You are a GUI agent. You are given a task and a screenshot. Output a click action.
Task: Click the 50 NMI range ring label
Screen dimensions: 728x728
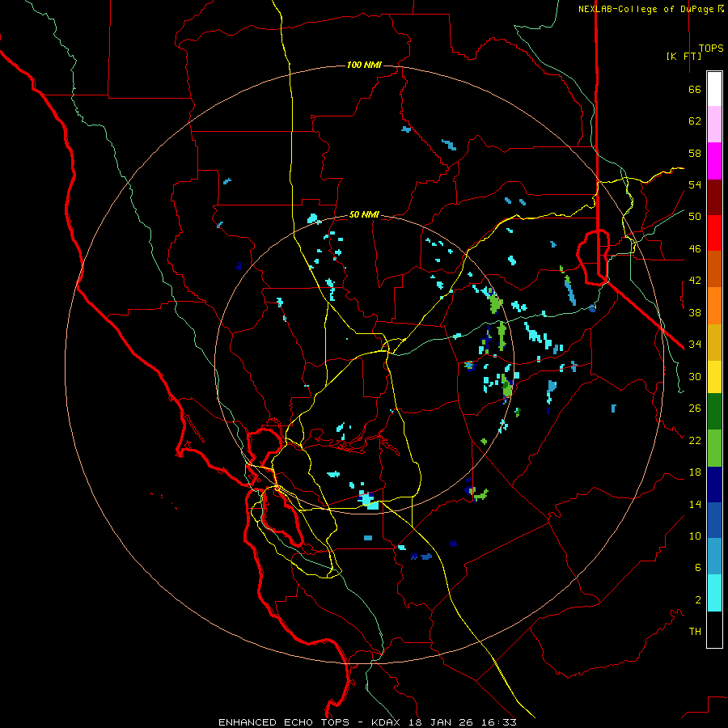(x=364, y=214)
